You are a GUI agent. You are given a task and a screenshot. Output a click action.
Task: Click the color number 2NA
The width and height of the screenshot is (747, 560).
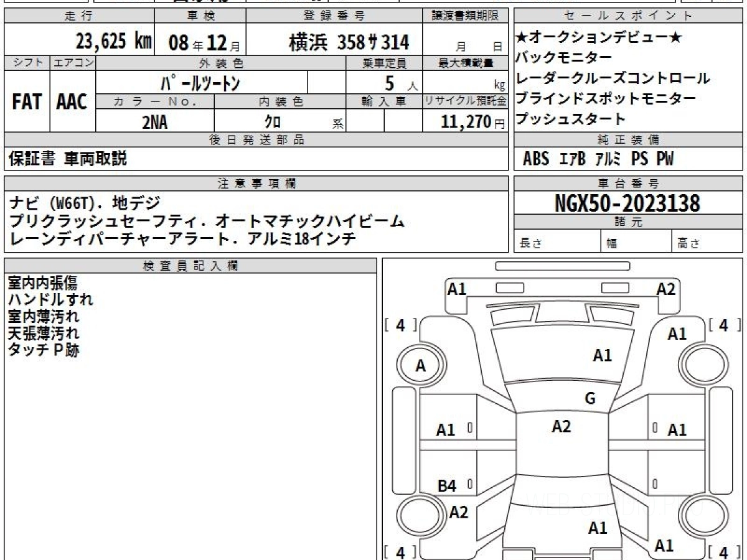click(155, 122)
